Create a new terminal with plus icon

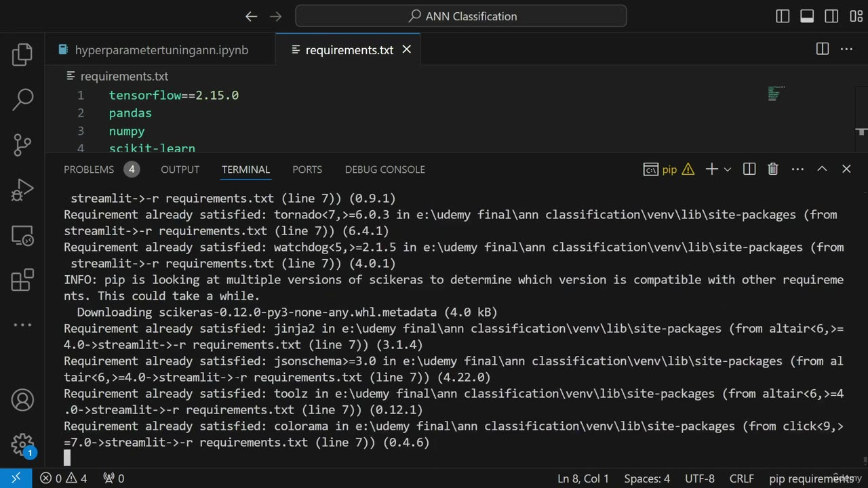click(711, 169)
